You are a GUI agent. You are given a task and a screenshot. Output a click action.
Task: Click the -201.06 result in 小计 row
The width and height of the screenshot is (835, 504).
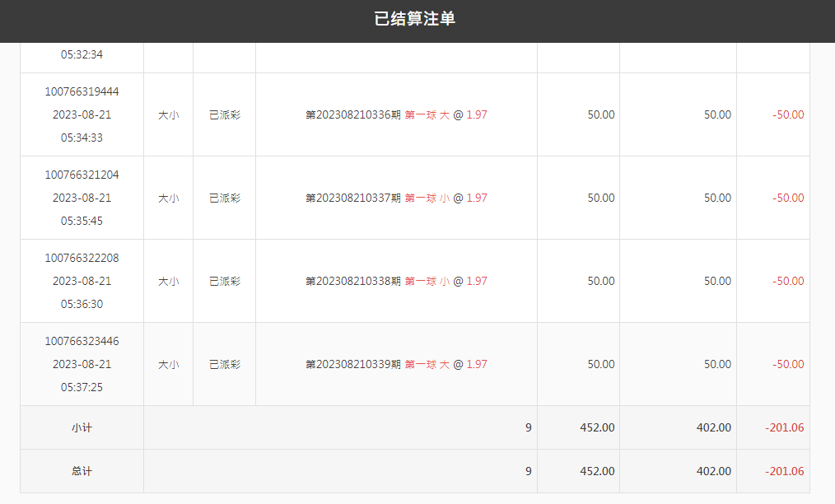pyautogui.click(x=784, y=427)
